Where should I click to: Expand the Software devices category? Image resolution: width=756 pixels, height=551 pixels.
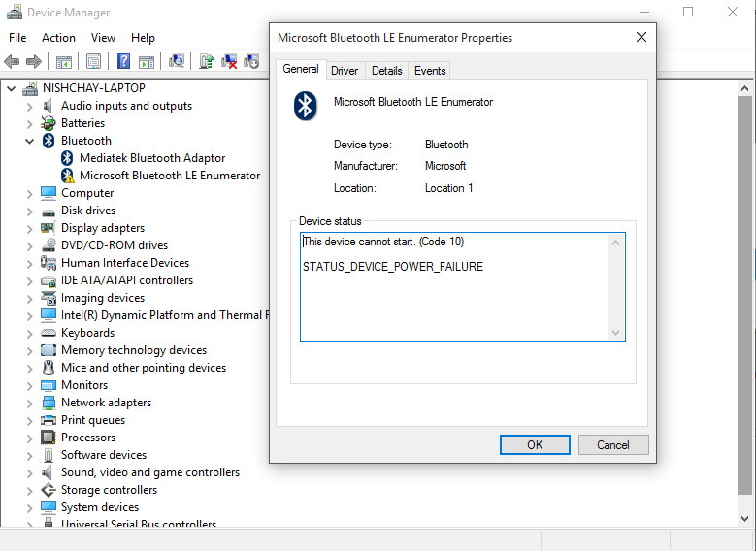(29, 456)
